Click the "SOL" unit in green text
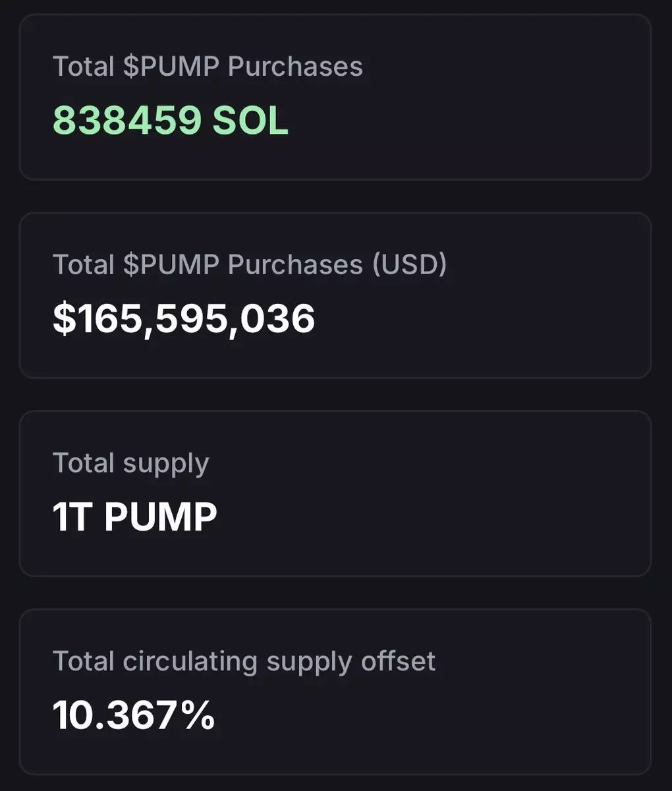 (250, 121)
